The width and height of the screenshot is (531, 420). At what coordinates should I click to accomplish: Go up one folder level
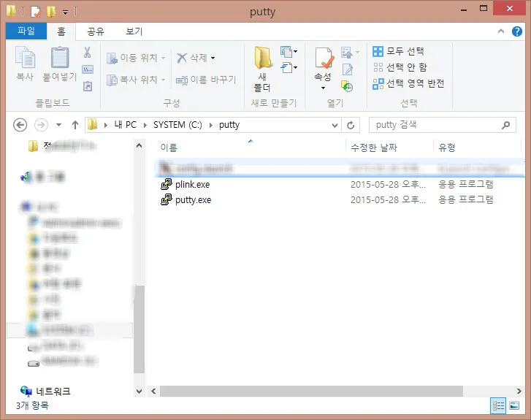(x=75, y=125)
